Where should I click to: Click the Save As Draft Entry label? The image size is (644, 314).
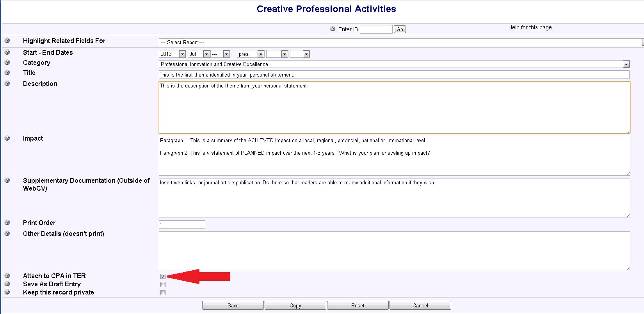tap(52, 284)
